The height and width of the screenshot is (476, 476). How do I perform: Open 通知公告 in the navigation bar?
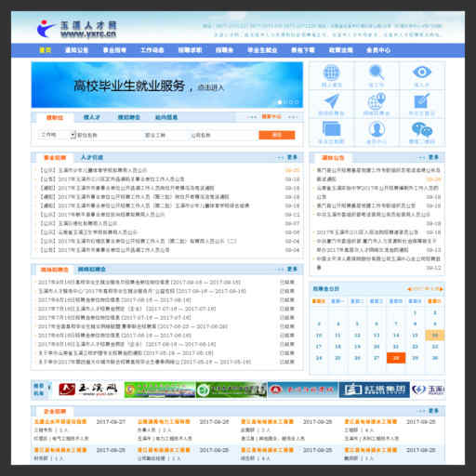pos(76,50)
